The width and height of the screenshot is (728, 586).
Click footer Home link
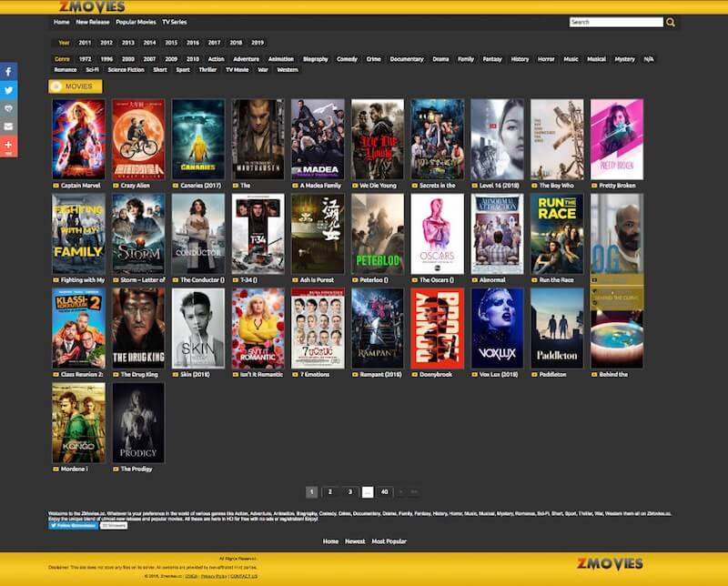[330, 541]
